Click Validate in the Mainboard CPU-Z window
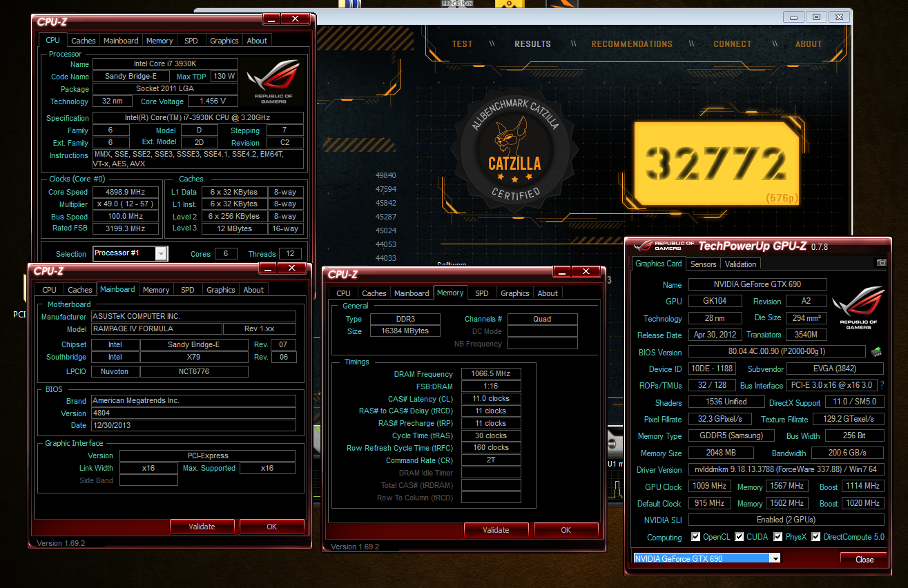 (x=202, y=527)
